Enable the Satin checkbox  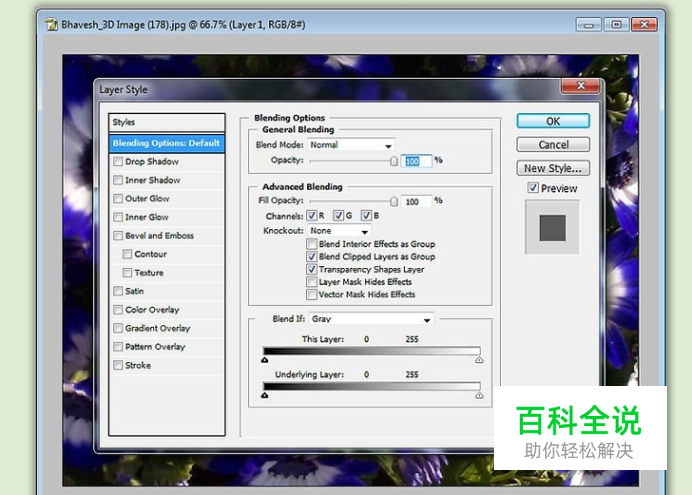click(x=118, y=291)
